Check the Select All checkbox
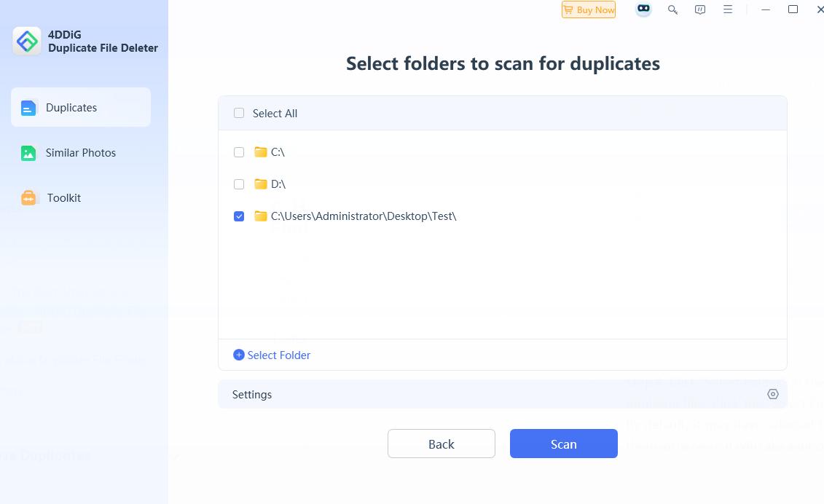This screenshot has height=504, width=824. tap(239, 113)
